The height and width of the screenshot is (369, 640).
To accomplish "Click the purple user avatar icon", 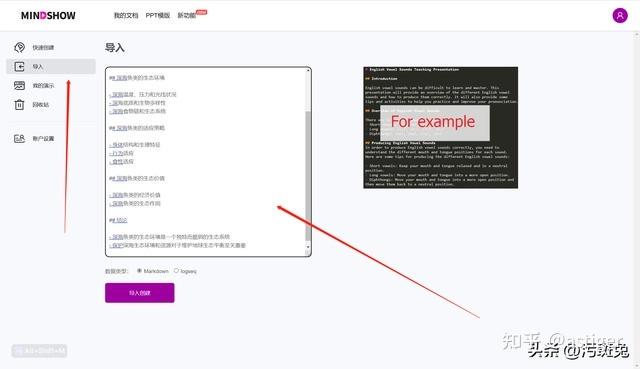I will point(620,16).
